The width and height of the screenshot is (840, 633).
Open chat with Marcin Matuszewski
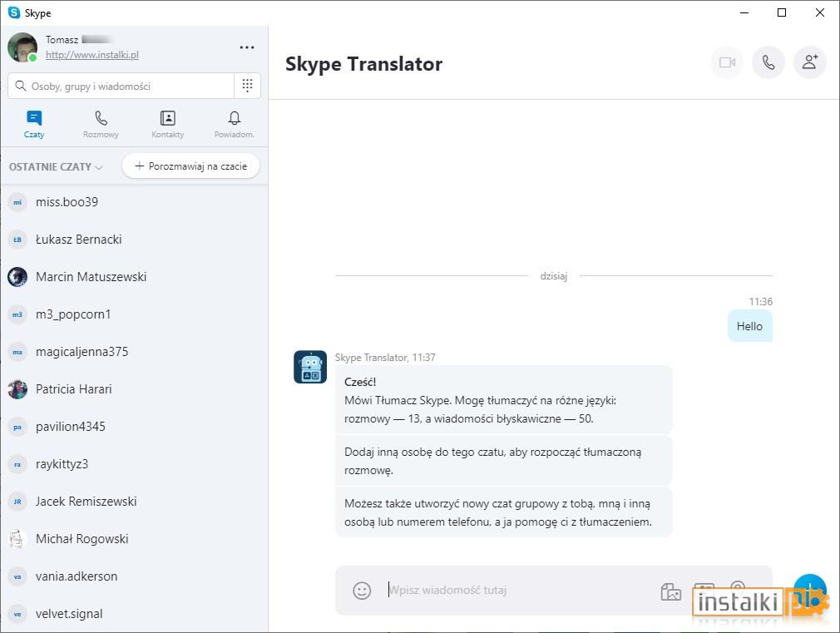pos(134,277)
